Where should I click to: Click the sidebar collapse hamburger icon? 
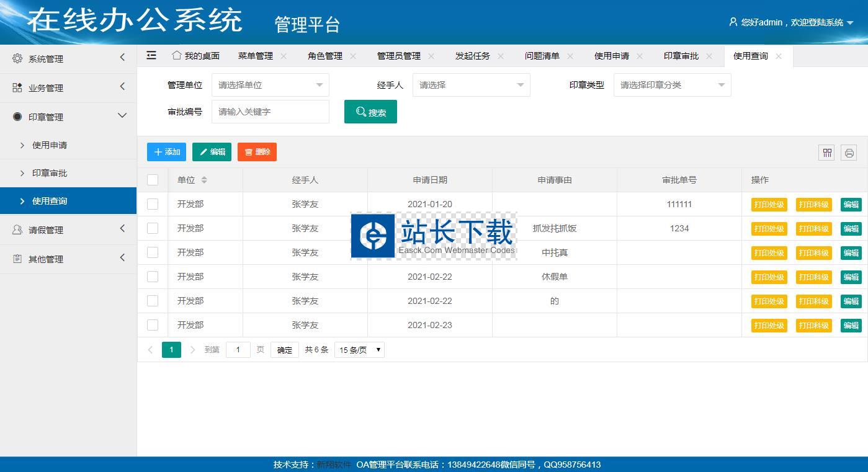[151, 55]
